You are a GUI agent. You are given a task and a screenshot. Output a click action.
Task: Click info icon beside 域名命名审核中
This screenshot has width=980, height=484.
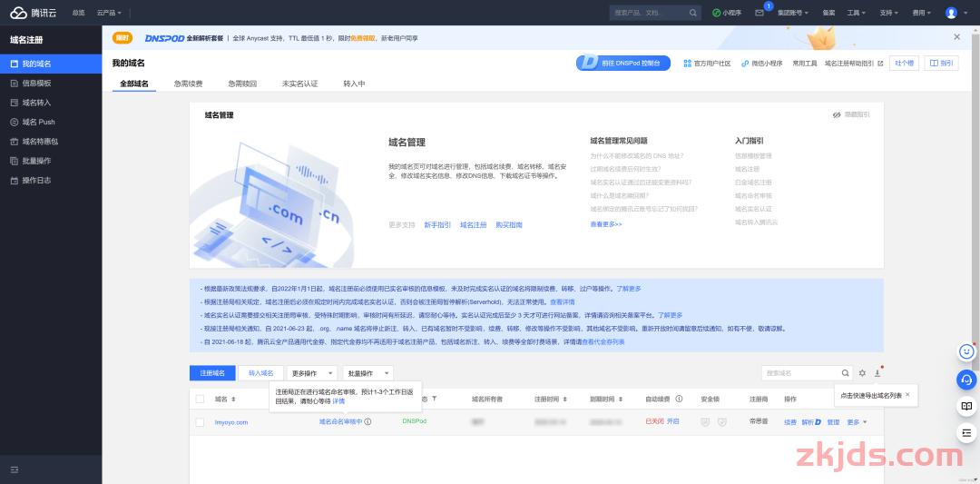click(367, 422)
